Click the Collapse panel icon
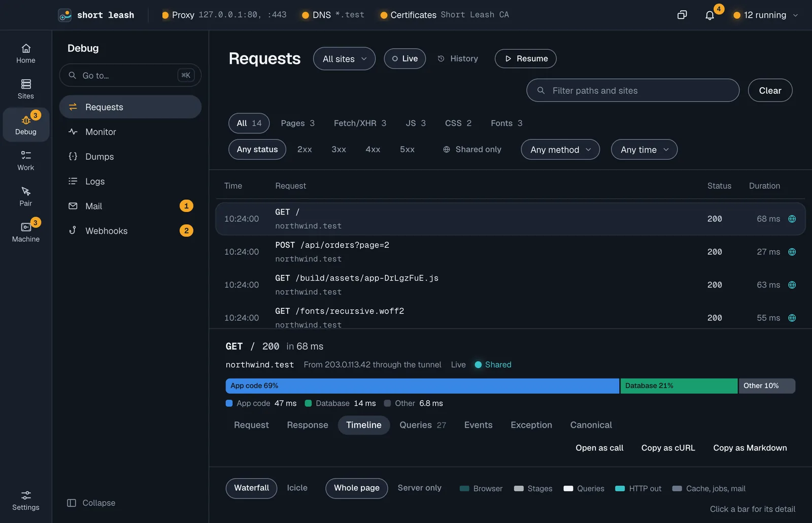This screenshot has width=812, height=523. pos(72,503)
